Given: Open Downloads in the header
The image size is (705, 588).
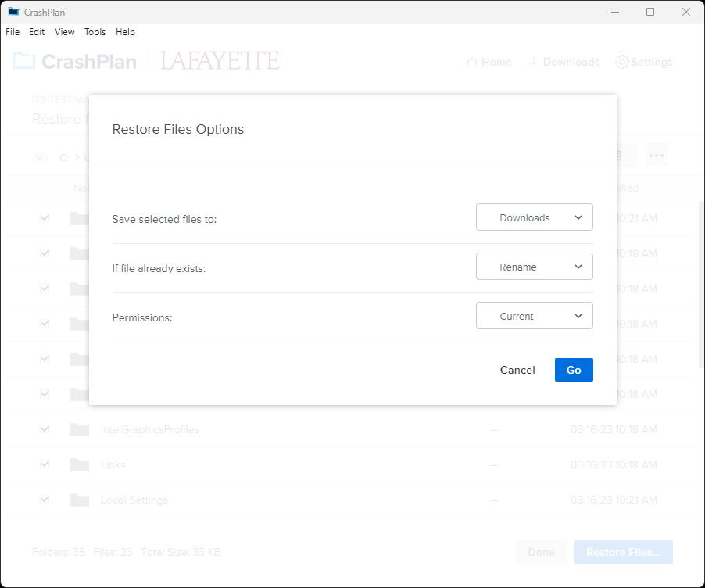Looking at the screenshot, I should point(564,62).
